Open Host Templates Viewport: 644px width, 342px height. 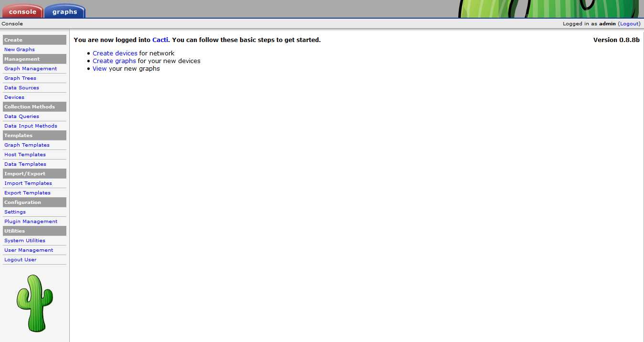point(25,155)
